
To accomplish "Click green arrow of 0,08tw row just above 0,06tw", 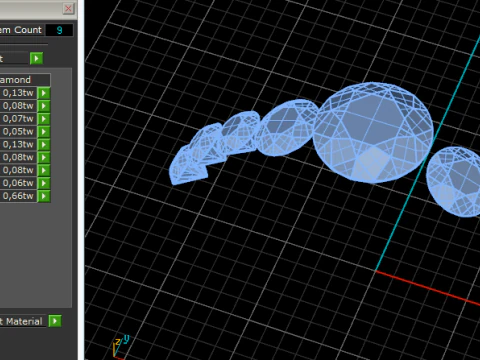I will pyautogui.click(x=44, y=170).
